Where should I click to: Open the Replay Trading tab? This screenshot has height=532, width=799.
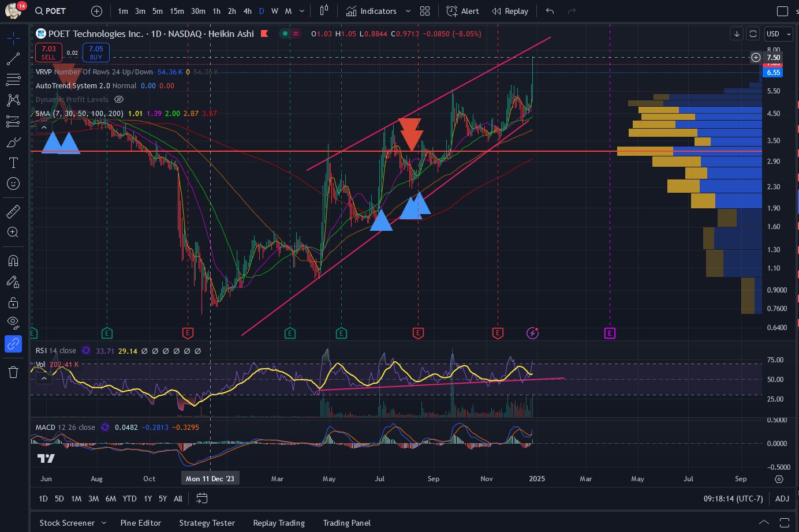279,523
